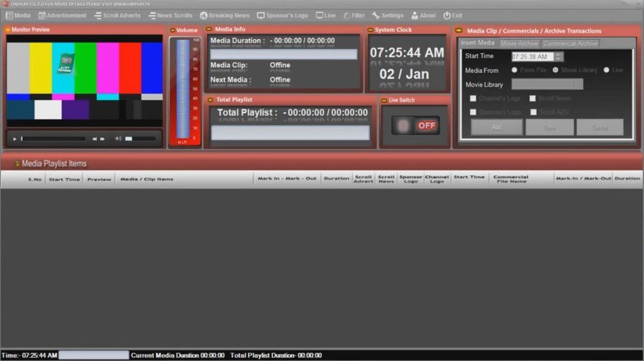Image resolution: width=644 pixels, height=361 pixels.
Task: Switch to the Commercial Archive tab
Action: 570,43
